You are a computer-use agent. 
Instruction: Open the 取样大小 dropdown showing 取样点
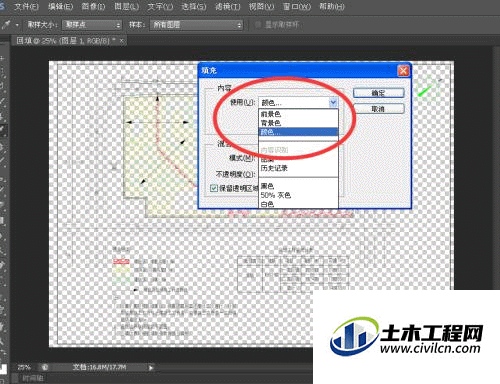point(92,25)
